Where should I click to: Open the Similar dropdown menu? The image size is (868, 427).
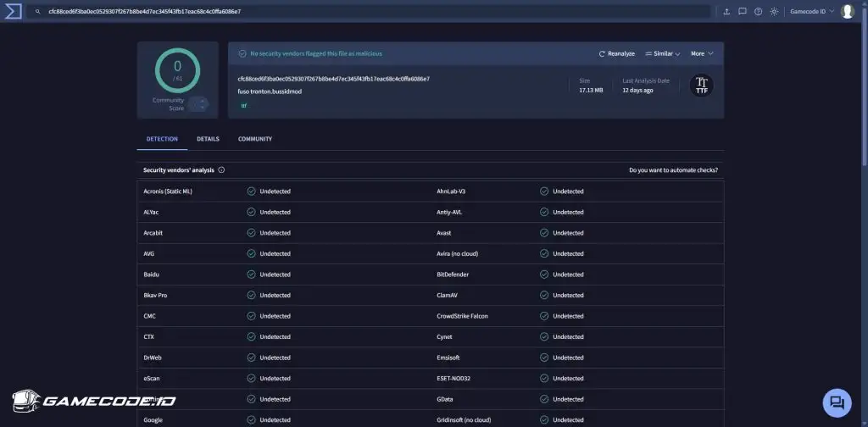(x=663, y=53)
